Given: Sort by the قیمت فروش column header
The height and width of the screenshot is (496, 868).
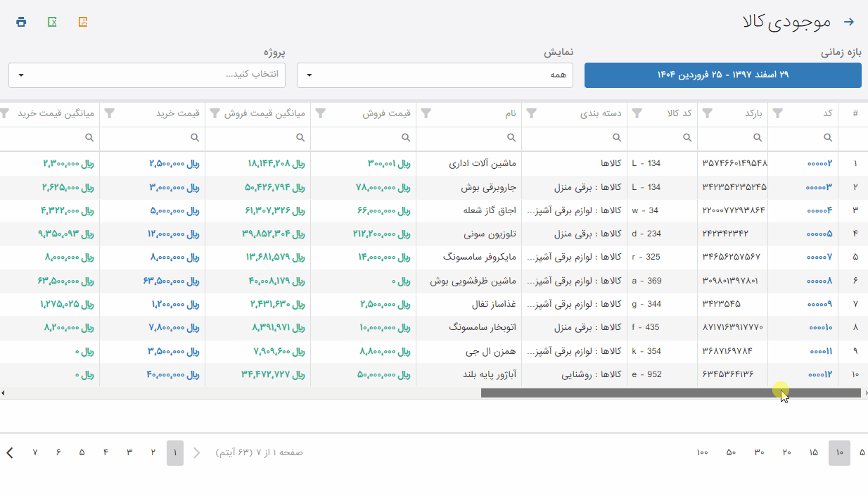Looking at the screenshot, I should (386, 113).
